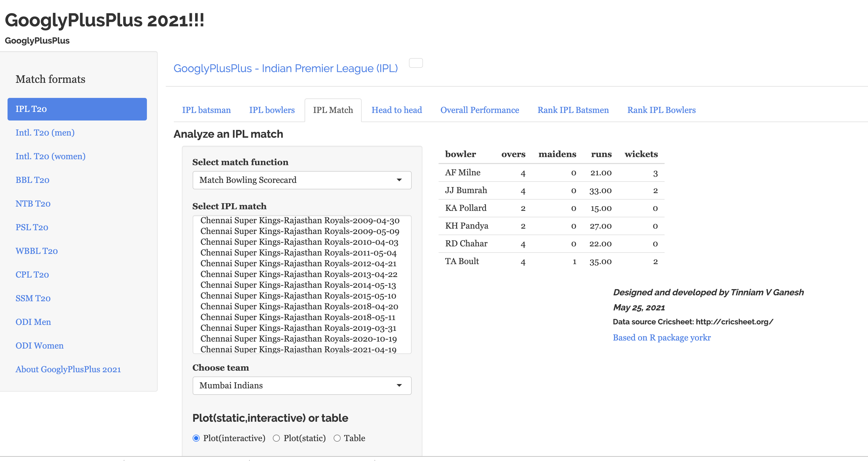Select Plot(interactive) radio button
Screen dimensions: 868x461
(196, 438)
